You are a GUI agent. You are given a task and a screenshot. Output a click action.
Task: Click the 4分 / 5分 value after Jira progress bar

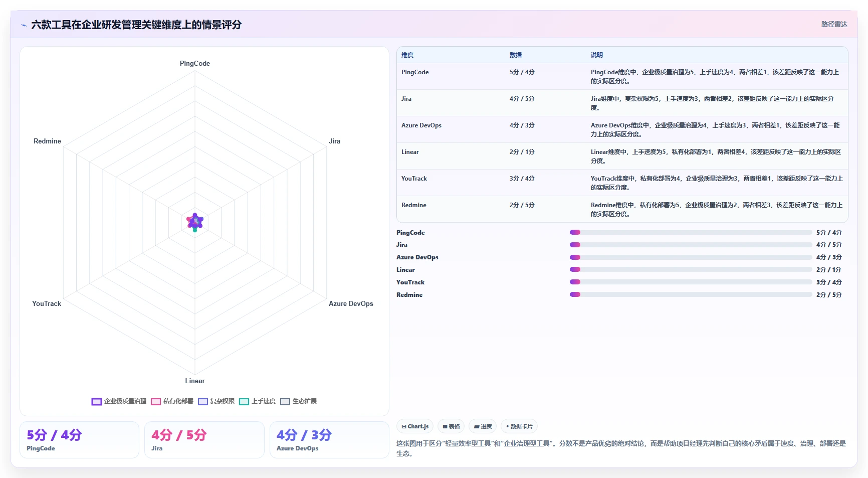point(829,245)
